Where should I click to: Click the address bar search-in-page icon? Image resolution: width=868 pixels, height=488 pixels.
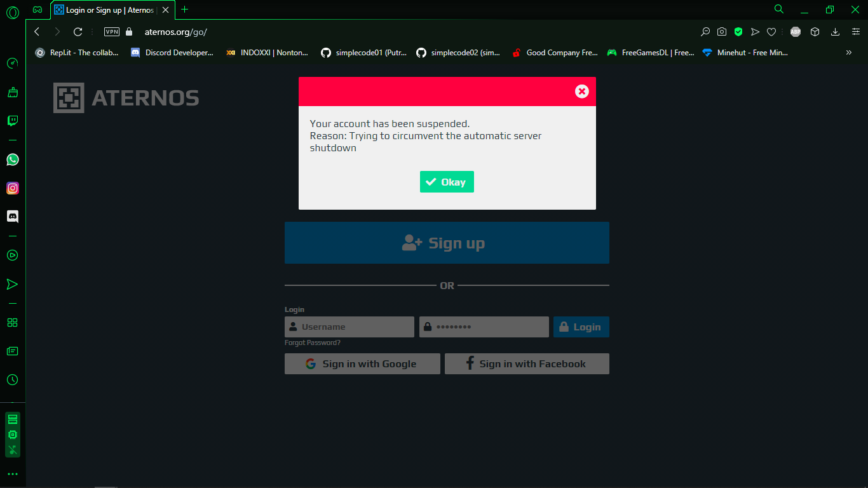(705, 32)
